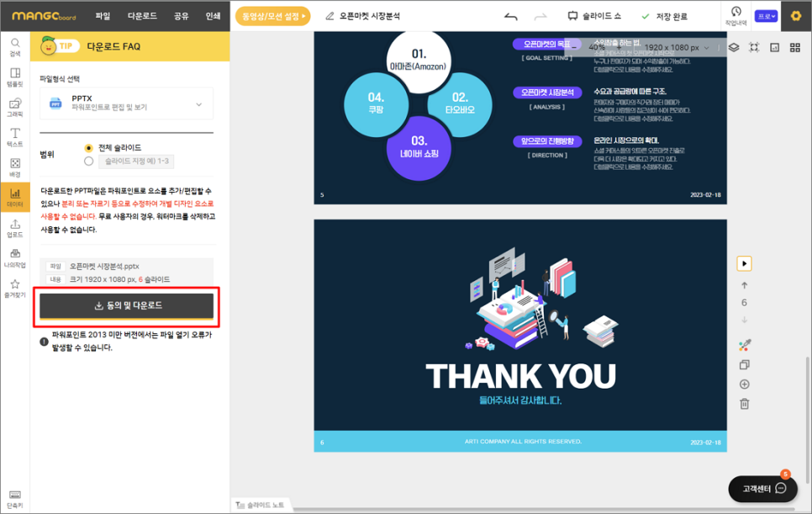Open the 나의작업 my work panel
812x514 pixels.
coord(15,258)
